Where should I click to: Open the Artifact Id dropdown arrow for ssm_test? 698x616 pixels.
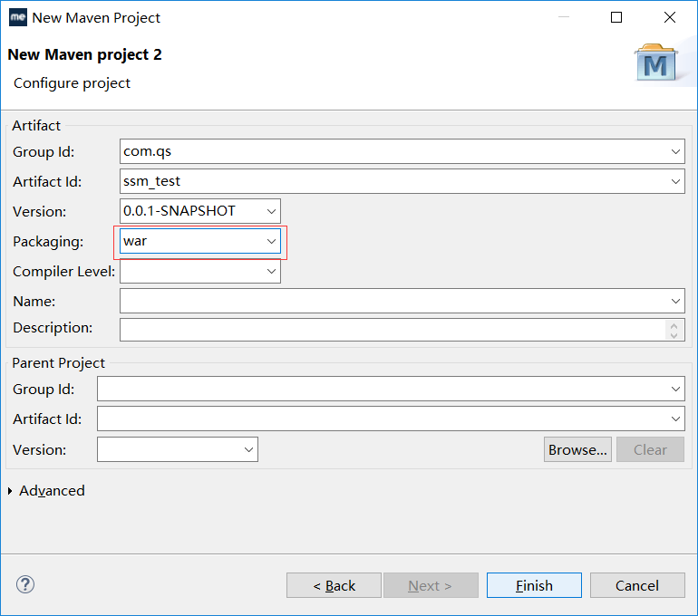[675, 181]
